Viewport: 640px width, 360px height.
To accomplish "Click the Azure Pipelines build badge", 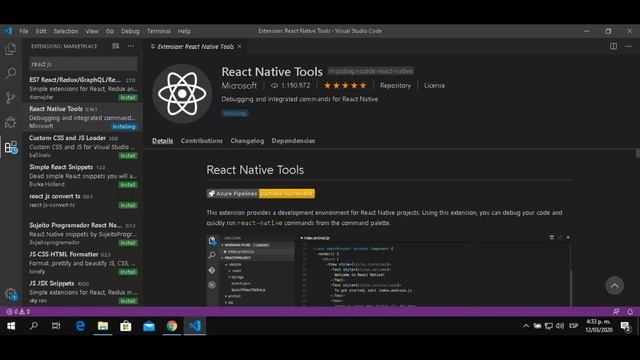I will tap(260, 193).
